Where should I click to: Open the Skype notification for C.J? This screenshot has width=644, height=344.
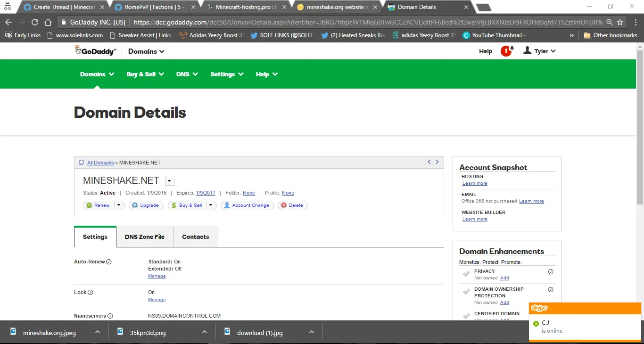(x=585, y=321)
